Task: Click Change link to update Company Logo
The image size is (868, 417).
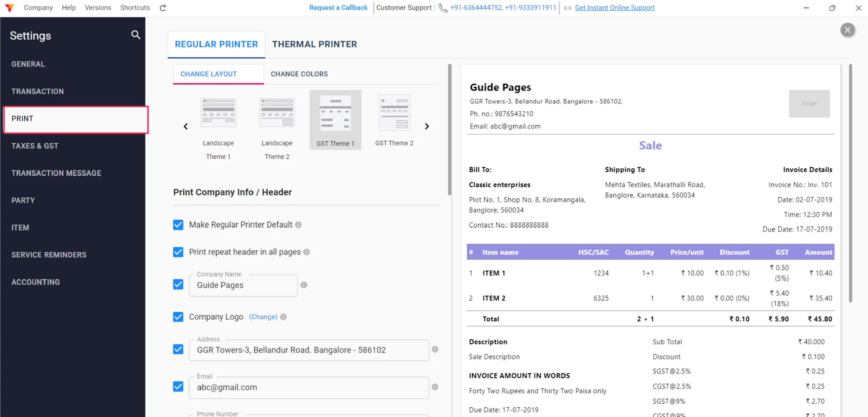Action: click(263, 317)
